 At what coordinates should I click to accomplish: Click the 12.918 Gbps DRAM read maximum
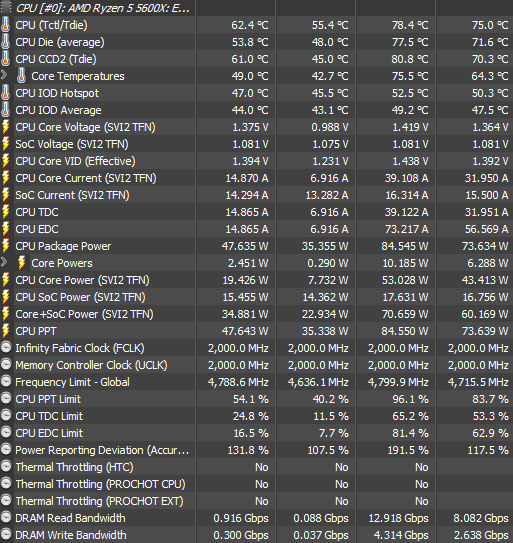point(398,518)
